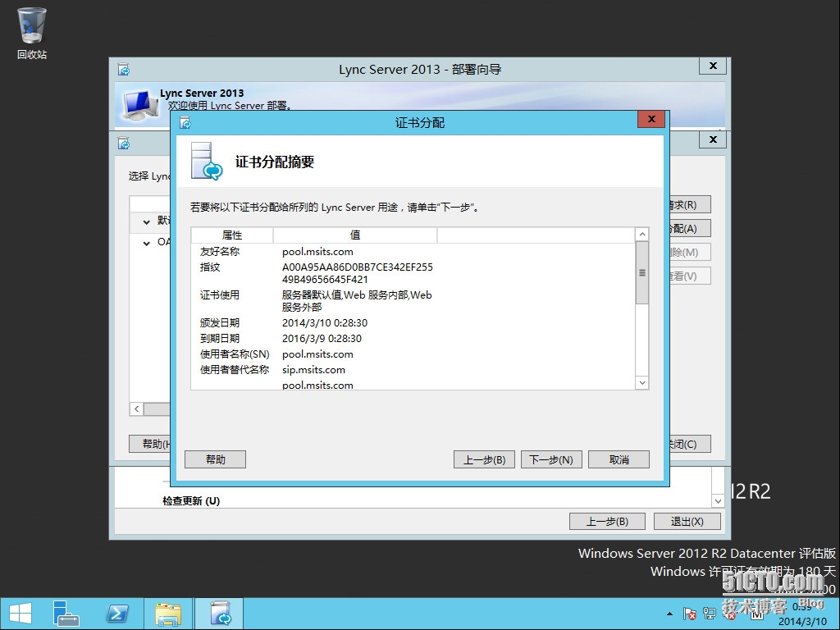Screen dimensions: 840x630
Task: Open 帮助 in the certificate assignment dialog
Action: click(216, 459)
